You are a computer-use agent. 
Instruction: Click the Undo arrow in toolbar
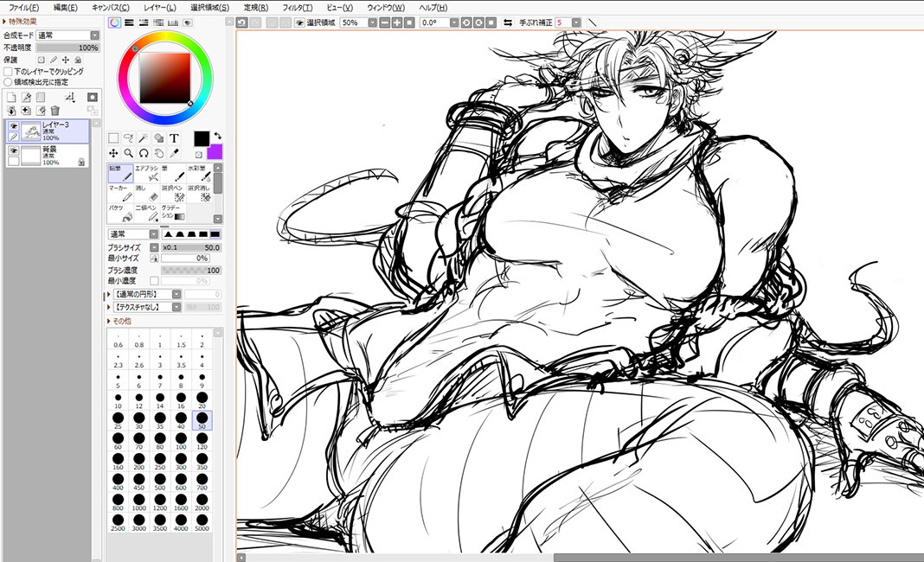[x=241, y=22]
